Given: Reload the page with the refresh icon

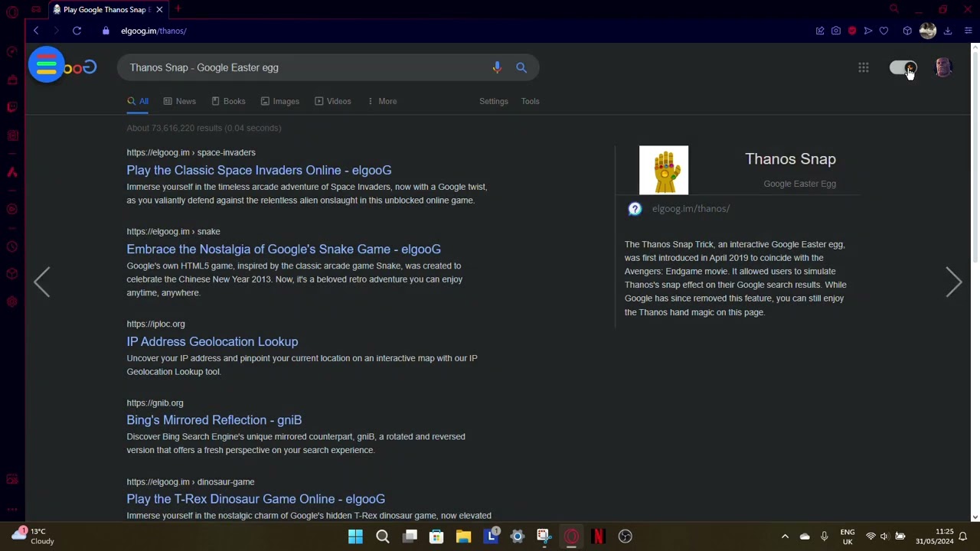Looking at the screenshot, I should click(x=77, y=31).
